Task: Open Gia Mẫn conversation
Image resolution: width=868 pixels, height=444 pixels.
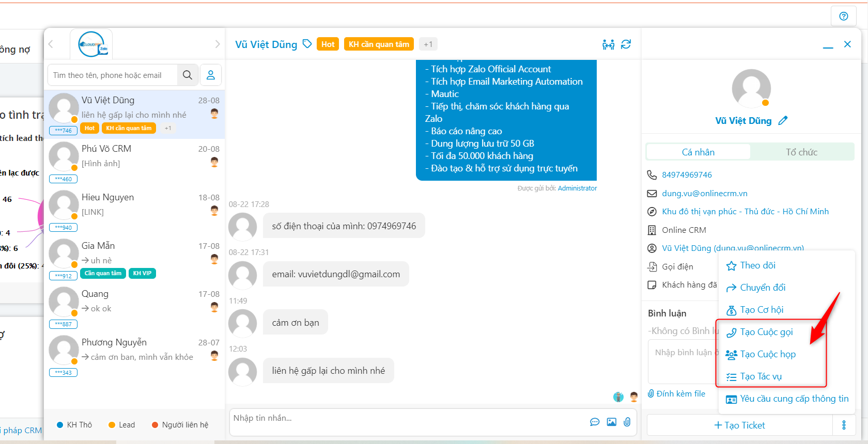Action: coord(134,260)
